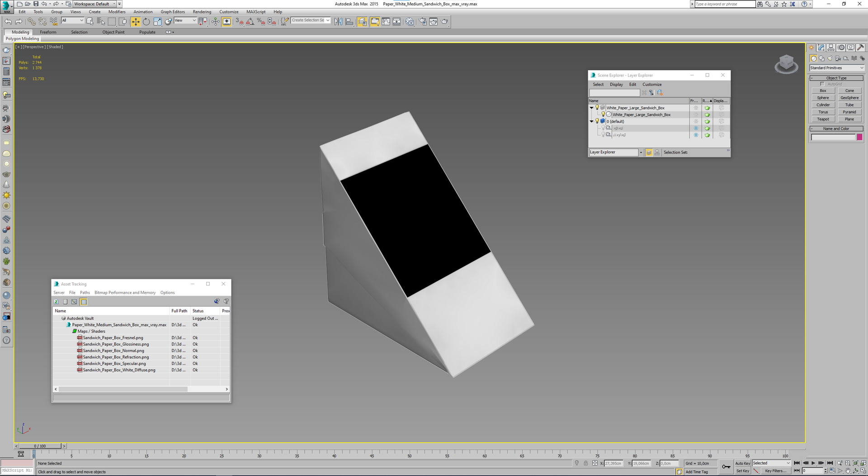Toggle visibility bulb of White_Paper_Large_Sandwich_Box layer

click(x=597, y=108)
